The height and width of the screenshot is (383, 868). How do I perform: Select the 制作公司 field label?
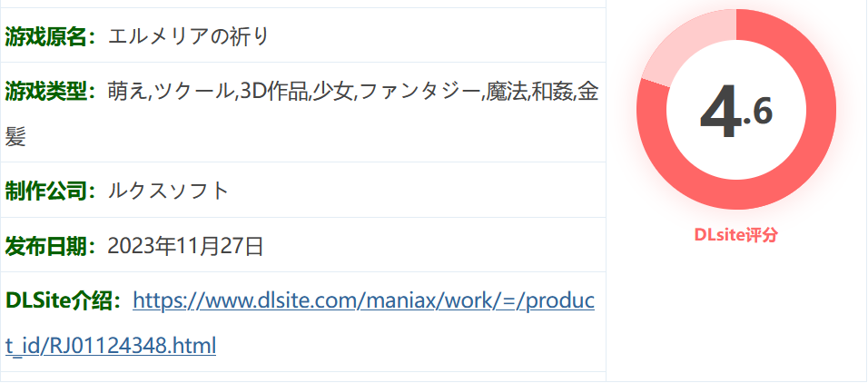click(46, 191)
